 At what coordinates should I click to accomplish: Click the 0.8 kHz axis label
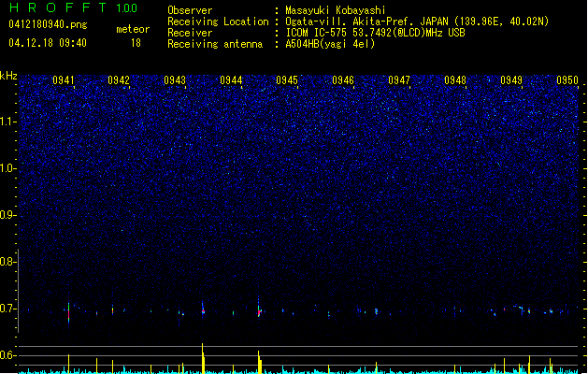[x=8, y=262]
